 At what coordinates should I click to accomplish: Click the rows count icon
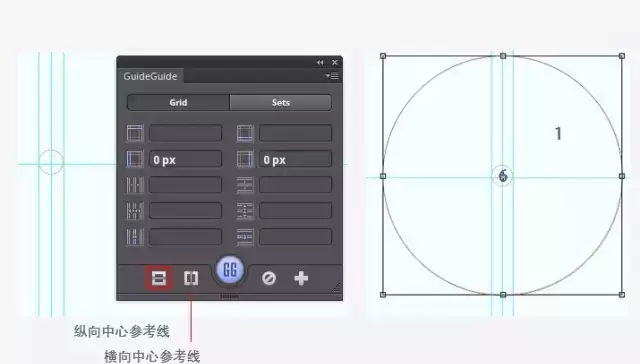[x=245, y=185]
